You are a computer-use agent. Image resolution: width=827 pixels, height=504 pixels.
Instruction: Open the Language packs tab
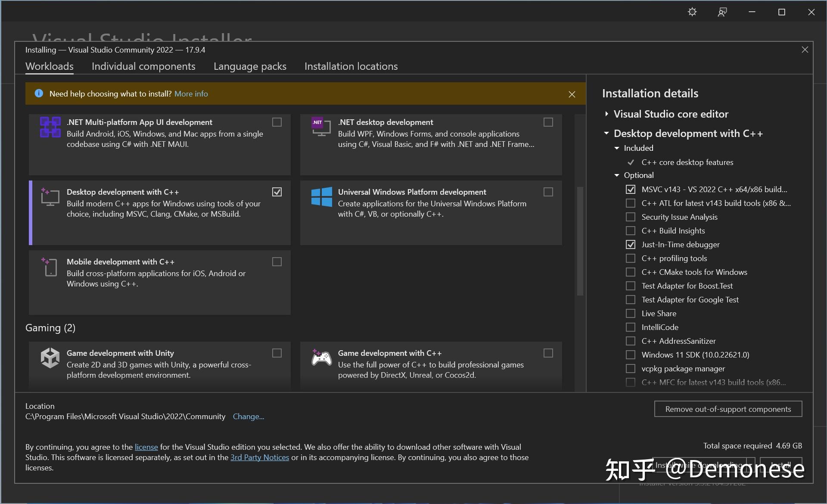click(250, 66)
